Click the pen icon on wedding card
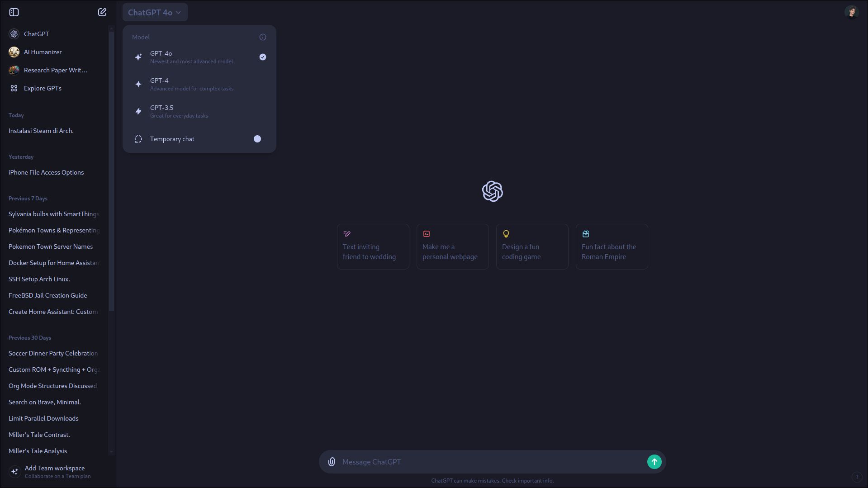This screenshot has height=488, width=868. pyautogui.click(x=347, y=234)
